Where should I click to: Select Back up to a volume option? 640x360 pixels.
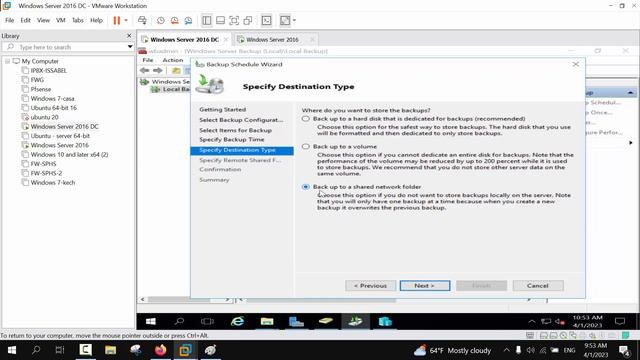click(306, 147)
